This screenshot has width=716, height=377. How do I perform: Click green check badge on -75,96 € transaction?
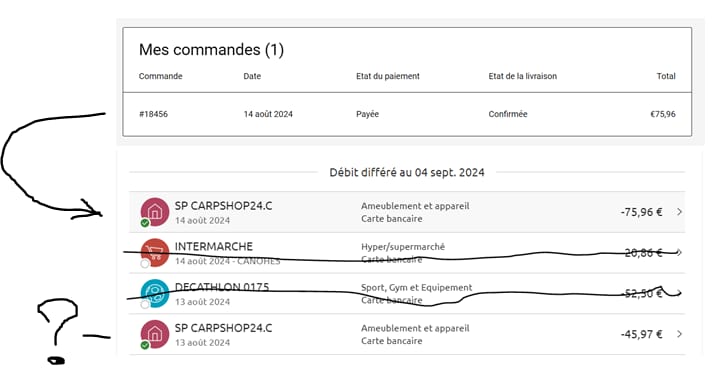pos(145,223)
